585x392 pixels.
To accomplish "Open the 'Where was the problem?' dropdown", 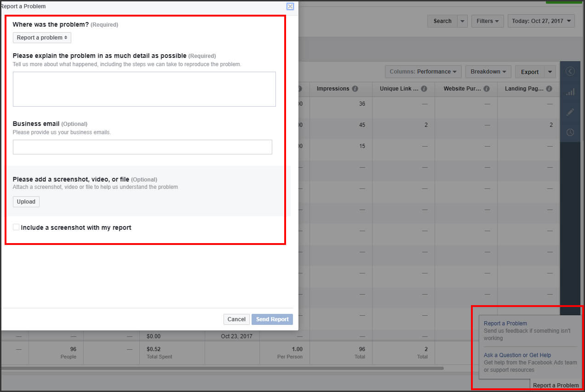I will click(x=42, y=37).
